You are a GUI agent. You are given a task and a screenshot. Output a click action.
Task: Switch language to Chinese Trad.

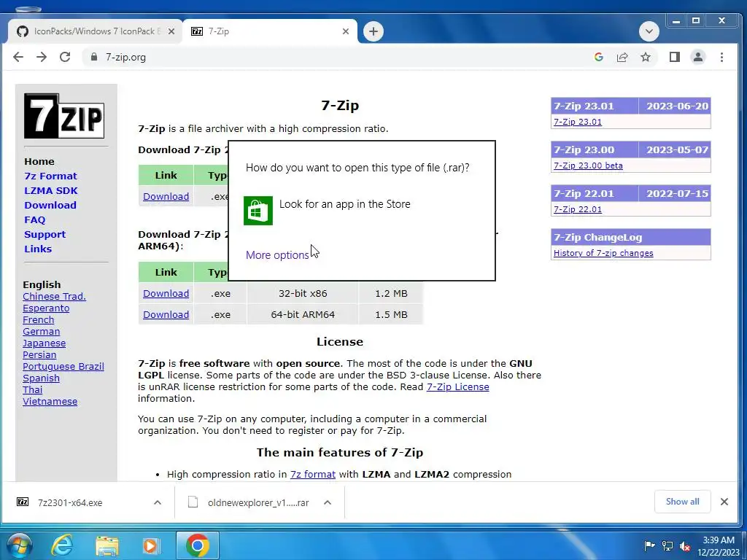[x=54, y=296]
